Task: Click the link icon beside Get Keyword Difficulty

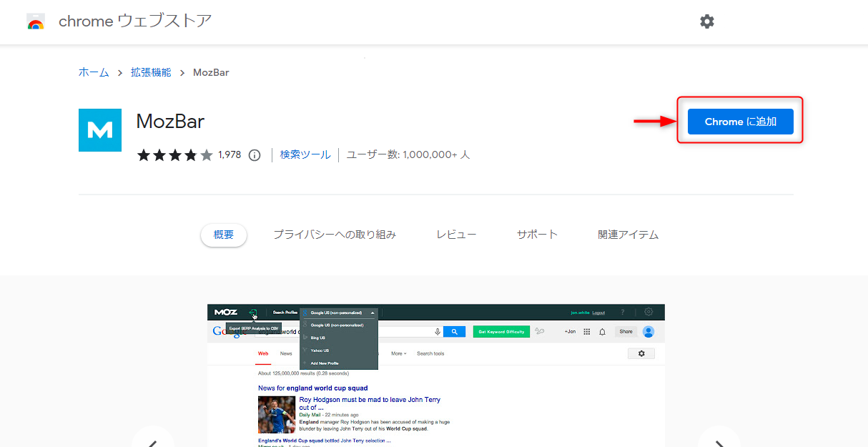Action: coord(541,332)
